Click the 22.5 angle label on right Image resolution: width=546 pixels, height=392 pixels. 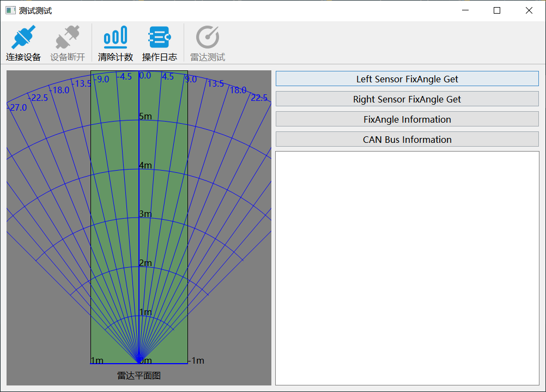click(259, 98)
